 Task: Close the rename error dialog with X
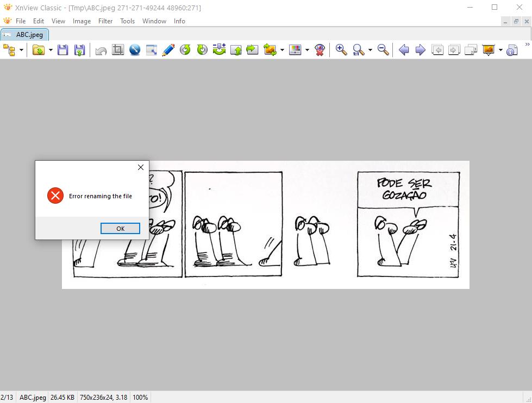tap(141, 167)
